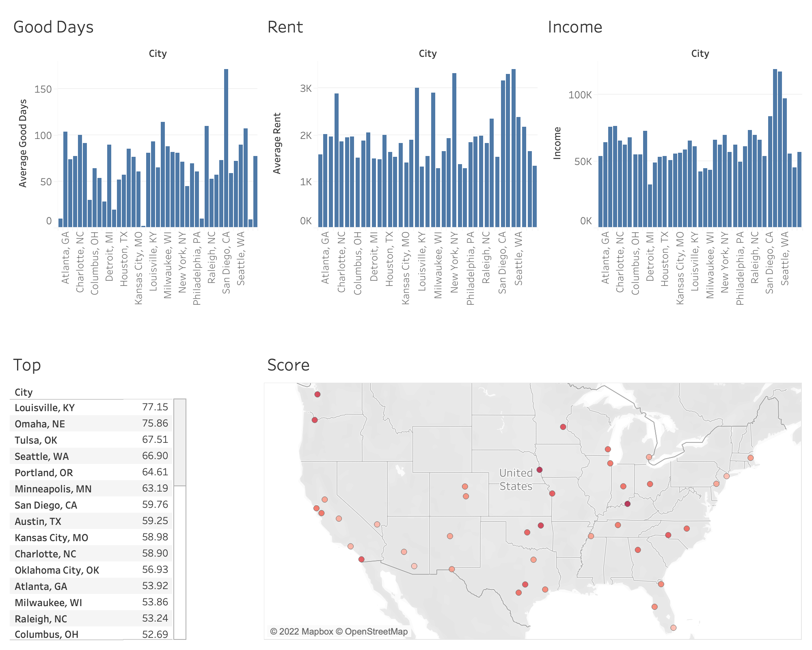
Task: Click the Atlanta, GA bar in Rent chart
Action: point(325,181)
